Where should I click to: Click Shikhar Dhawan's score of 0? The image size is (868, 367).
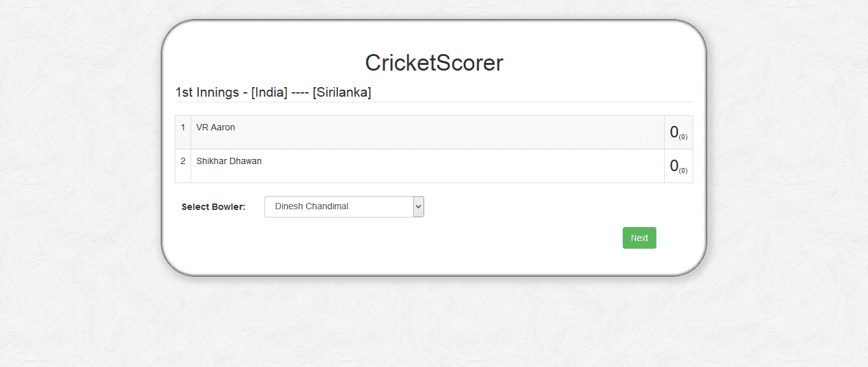click(x=679, y=166)
